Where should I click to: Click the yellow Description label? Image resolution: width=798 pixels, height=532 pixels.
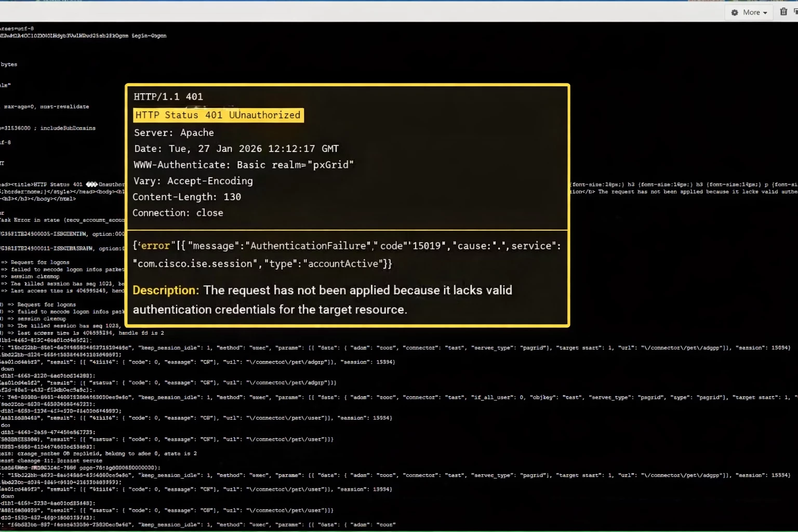(x=166, y=290)
